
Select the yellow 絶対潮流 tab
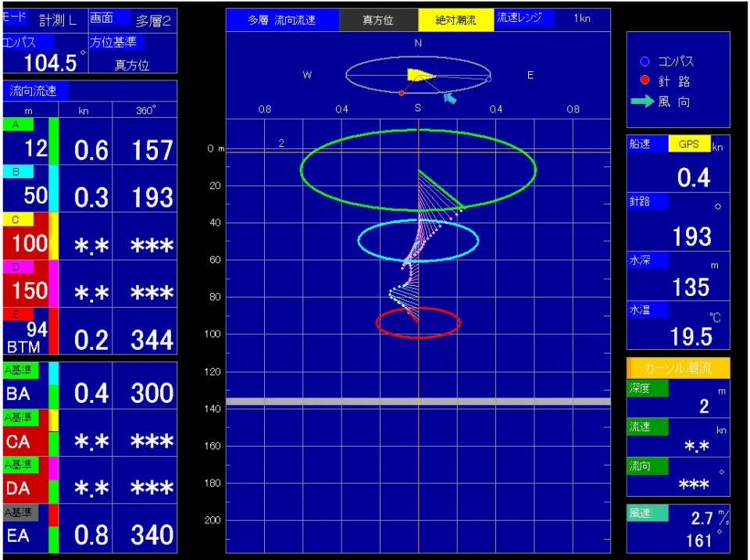(455, 20)
